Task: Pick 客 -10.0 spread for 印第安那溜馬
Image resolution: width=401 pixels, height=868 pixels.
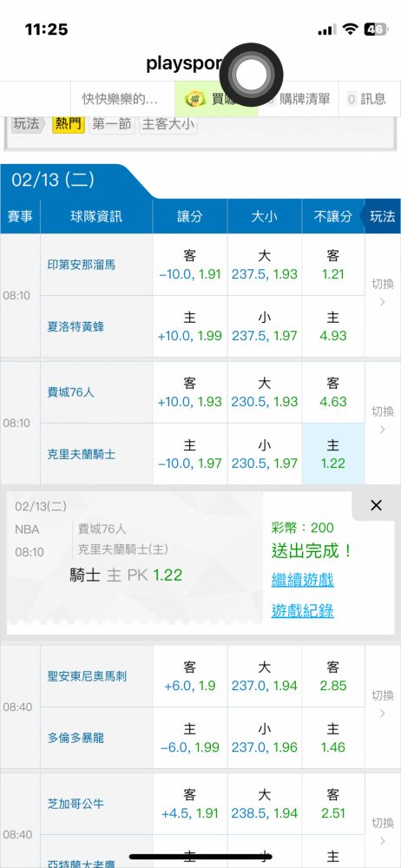Action: click(x=190, y=265)
